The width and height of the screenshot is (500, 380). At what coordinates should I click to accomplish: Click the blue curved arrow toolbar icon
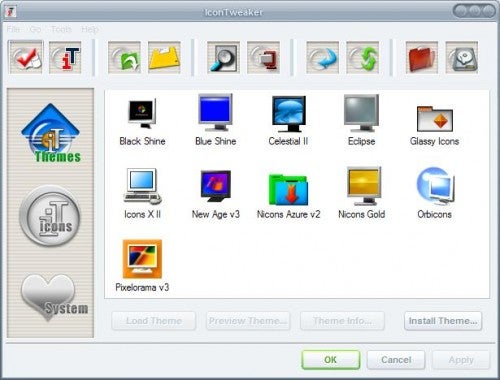click(322, 57)
